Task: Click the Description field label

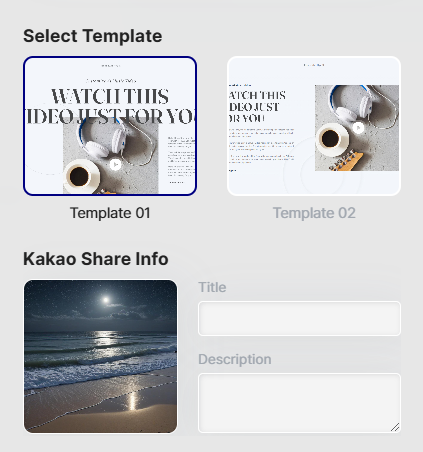Action: coord(235,359)
